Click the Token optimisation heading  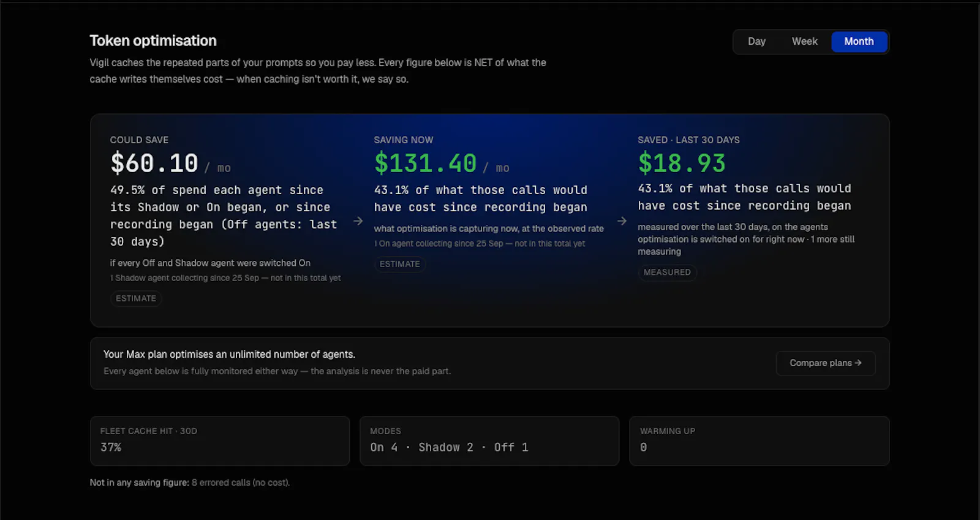click(x=153, y=41)
